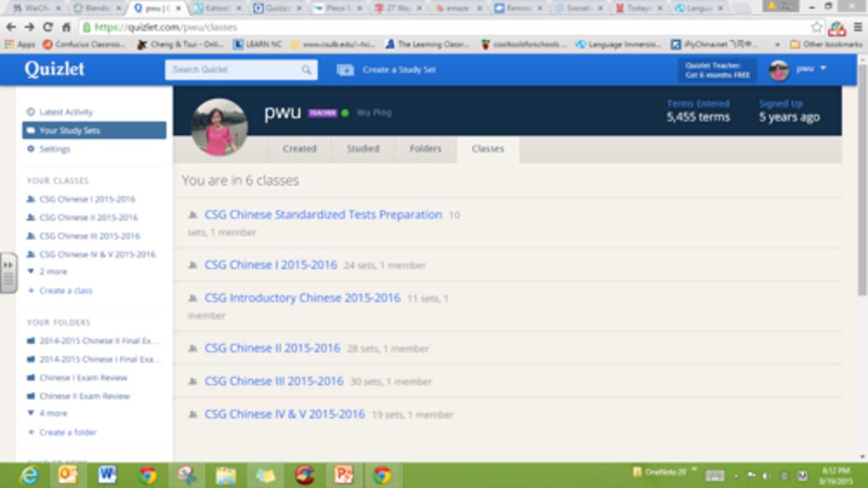Click the browser reload page icon
This screenshot has height=488, width=868.
48,27
